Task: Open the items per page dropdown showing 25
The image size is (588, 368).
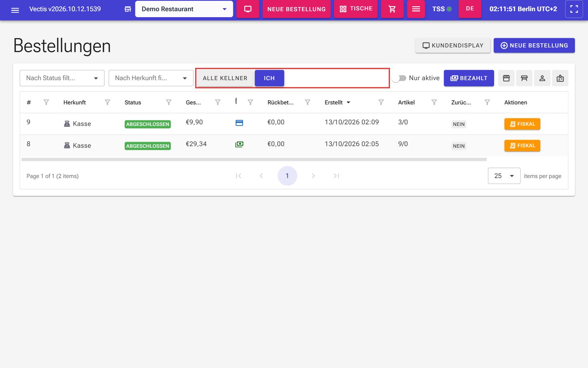Action: [504, 176]
